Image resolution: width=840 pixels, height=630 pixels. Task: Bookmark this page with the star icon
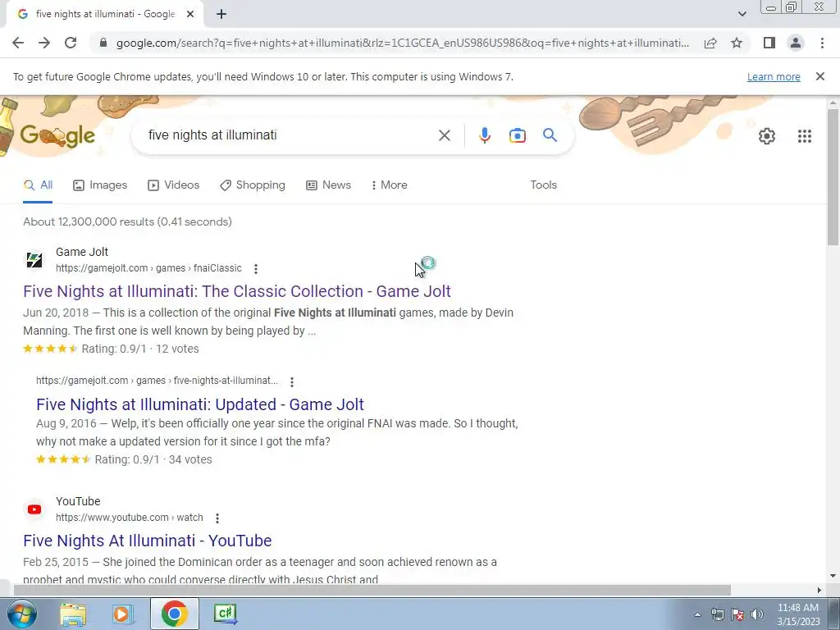[x=737, y=43]
